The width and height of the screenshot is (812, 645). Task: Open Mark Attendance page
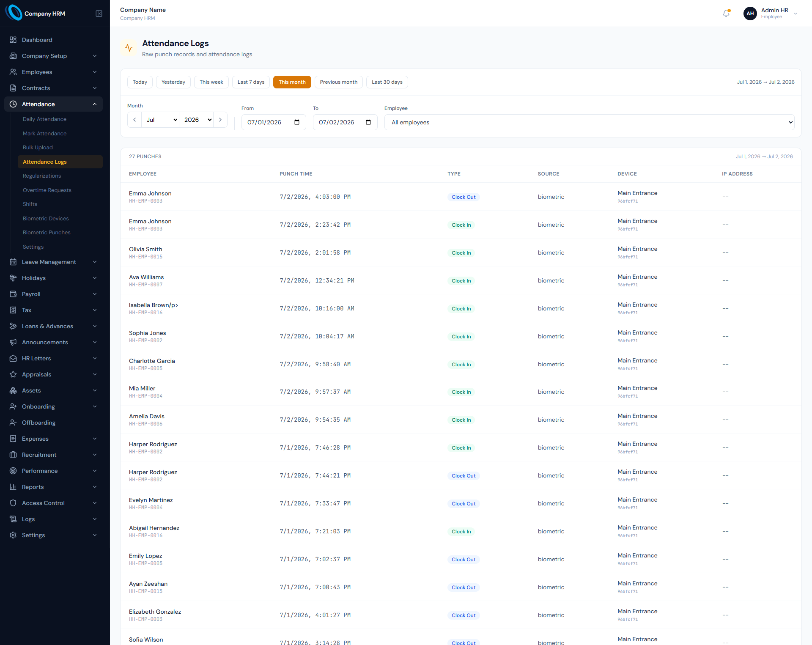pyautogui.click(x=44, y=133)
